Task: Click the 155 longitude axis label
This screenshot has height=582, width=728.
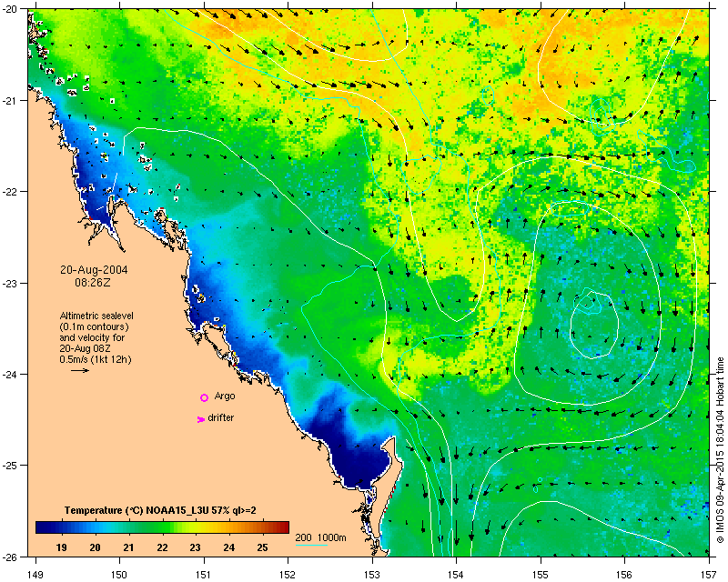Action: tap(541, 575)
